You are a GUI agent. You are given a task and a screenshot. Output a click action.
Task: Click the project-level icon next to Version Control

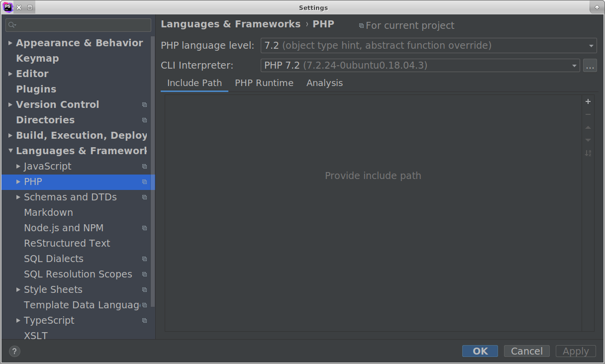144,105
